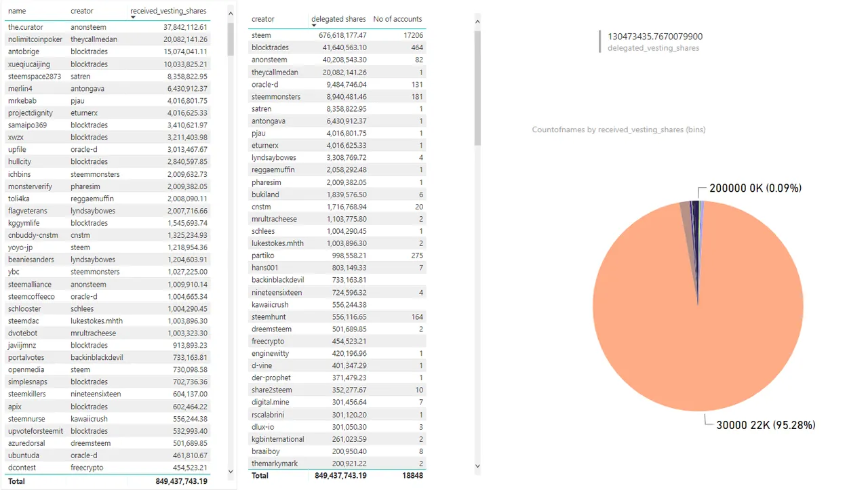Click middle table scrollbar up arrow

477,22
